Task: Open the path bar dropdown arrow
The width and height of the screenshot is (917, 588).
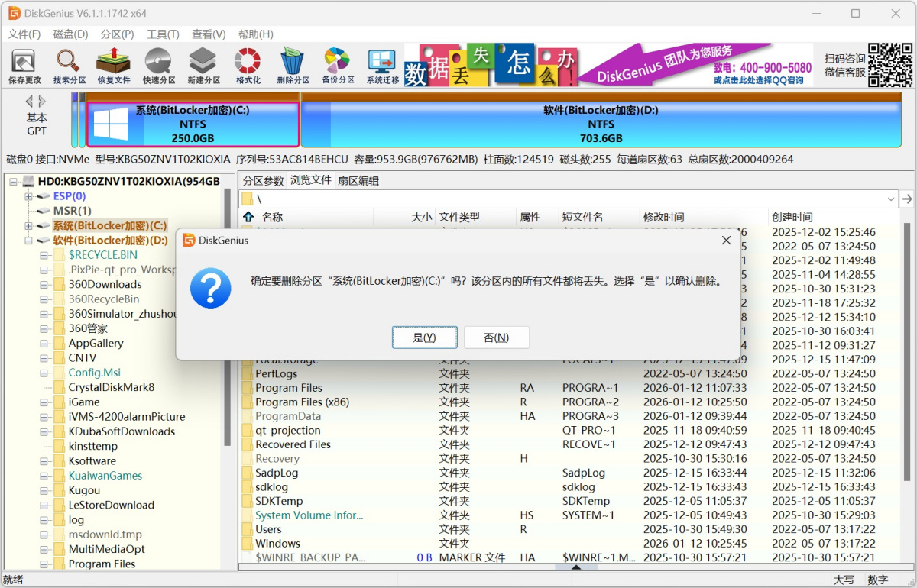Action: (x=891, y=199)
